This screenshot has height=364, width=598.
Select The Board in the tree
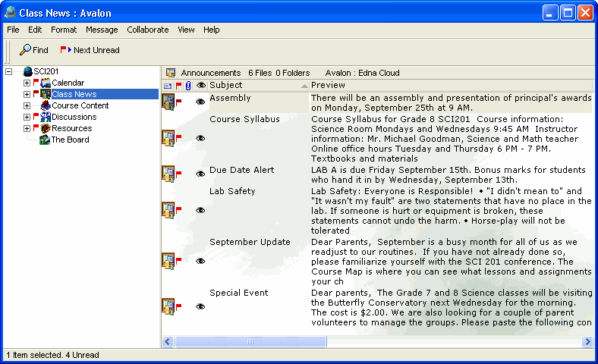69,140
